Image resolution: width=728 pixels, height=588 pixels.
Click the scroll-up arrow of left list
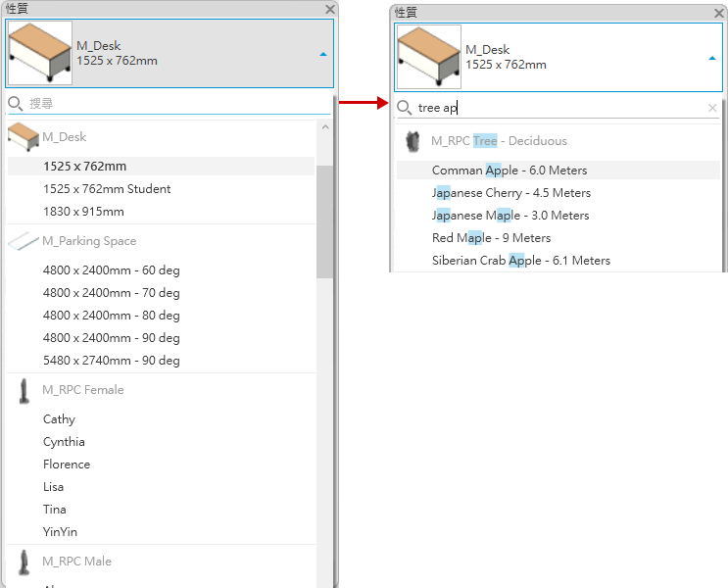point(325,126)
